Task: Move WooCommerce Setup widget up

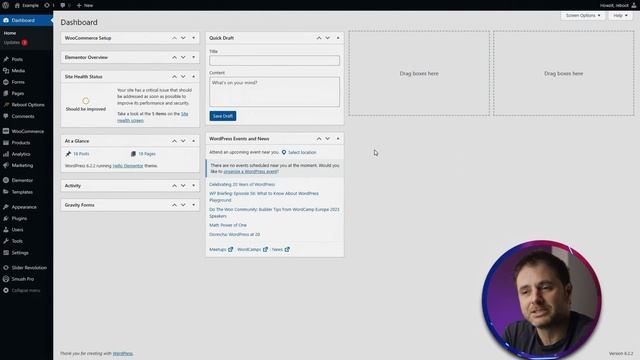Action: point(174,38)
